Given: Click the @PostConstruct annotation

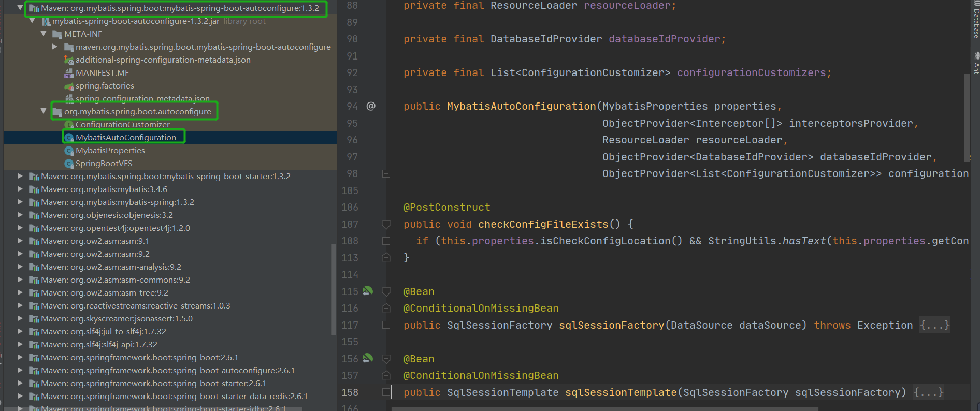Looking at the screenshot, I should tap(447, 207).
